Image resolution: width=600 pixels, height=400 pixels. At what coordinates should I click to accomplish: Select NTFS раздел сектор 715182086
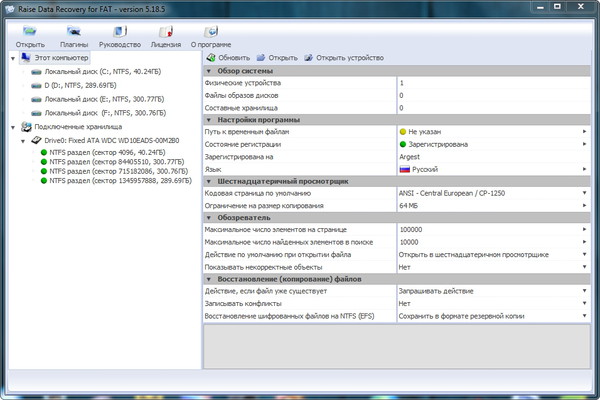click(x=119, y=171)
